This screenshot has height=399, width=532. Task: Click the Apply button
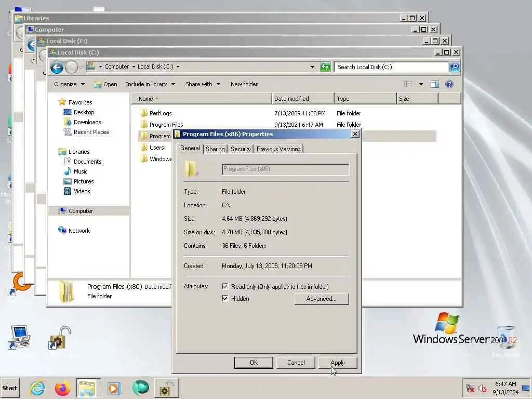pyautogui.click(x=338, y=362)
